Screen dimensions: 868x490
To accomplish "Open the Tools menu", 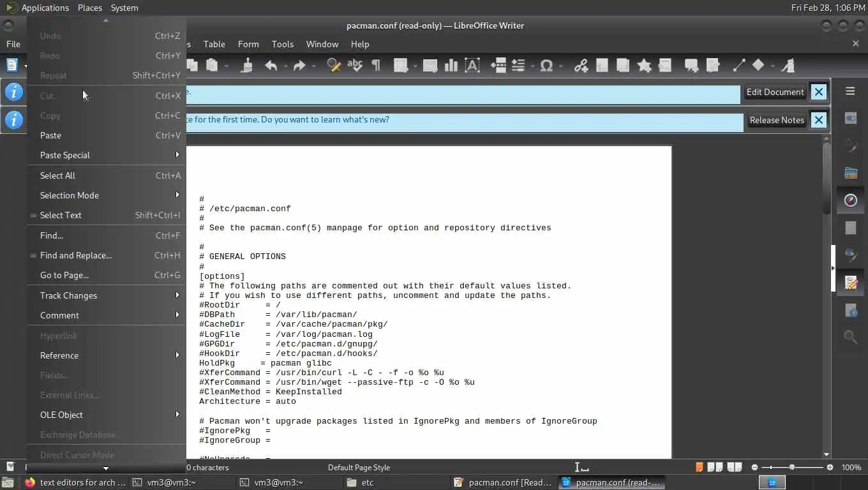I will click(x=283, y=44).
